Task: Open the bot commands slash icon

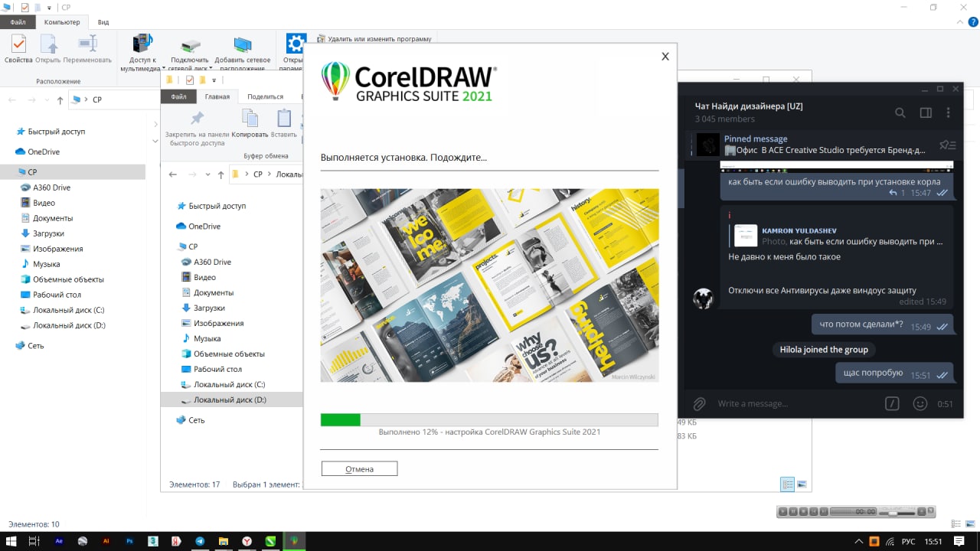Action: click(x=892, y=403)
